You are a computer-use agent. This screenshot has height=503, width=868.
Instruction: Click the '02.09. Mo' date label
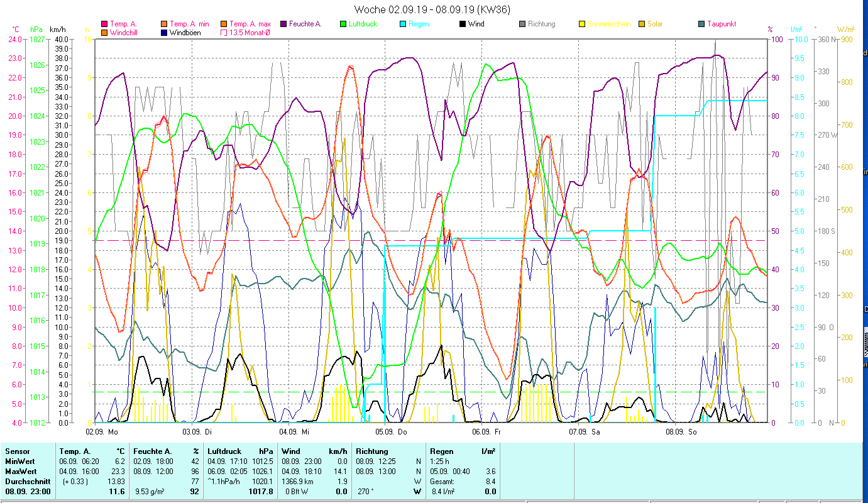click(101, 432)
